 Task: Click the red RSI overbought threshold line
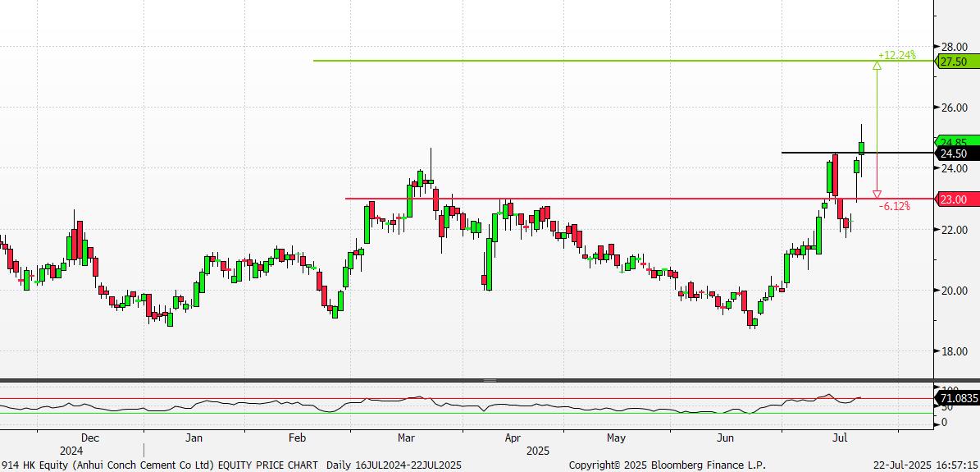(x=467, y=398)
